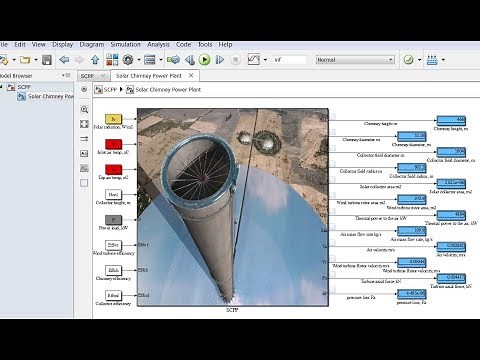Viewport: 480px width, 360px height.
Task: Click Solar Chimney Power Plant breadcrumb text
Action: click(x=168, y=90)
